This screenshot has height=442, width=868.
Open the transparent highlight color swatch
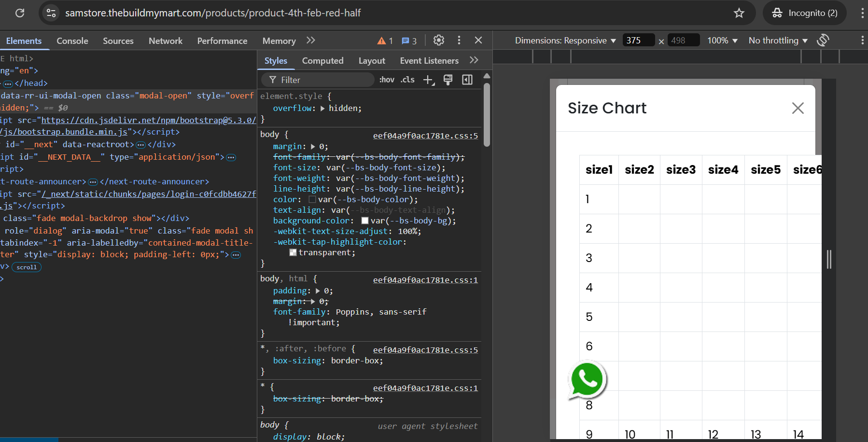click(293, 252)
